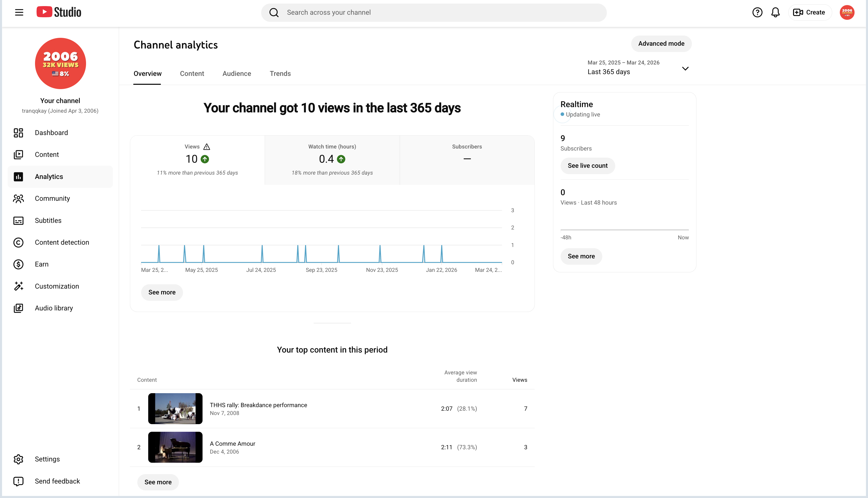Click the green up arrow beside 10 views
This screenshot has width=868, height=498.
pos(205,159)
